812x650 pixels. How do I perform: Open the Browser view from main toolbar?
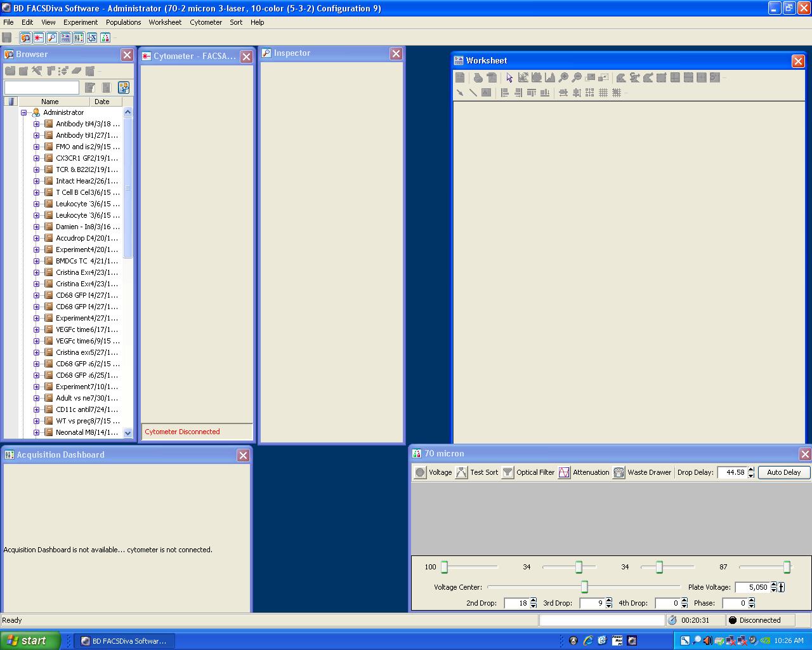25,37
